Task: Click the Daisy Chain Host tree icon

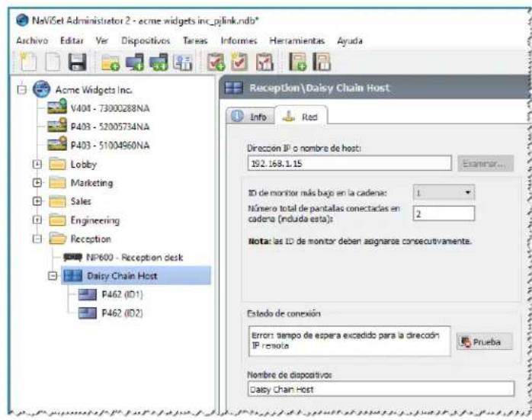Action: [x=72, y=275]
